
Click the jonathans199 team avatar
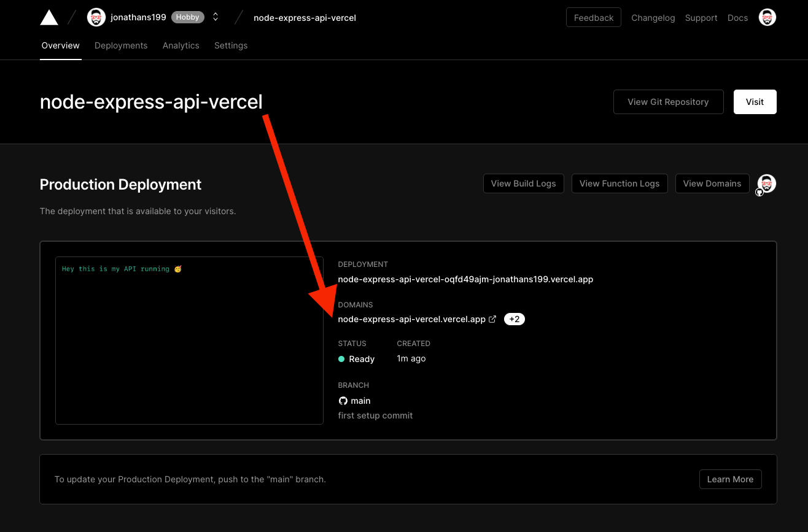point(96,17)
